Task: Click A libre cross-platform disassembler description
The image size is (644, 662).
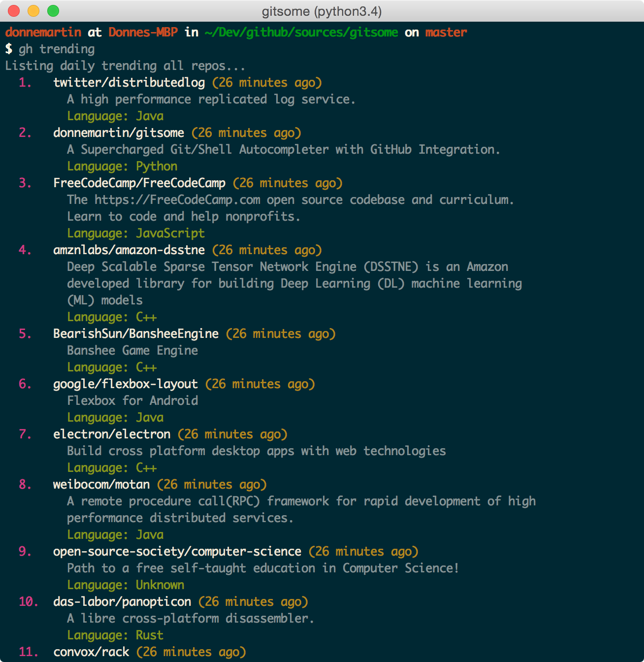Action: (191, 619)
